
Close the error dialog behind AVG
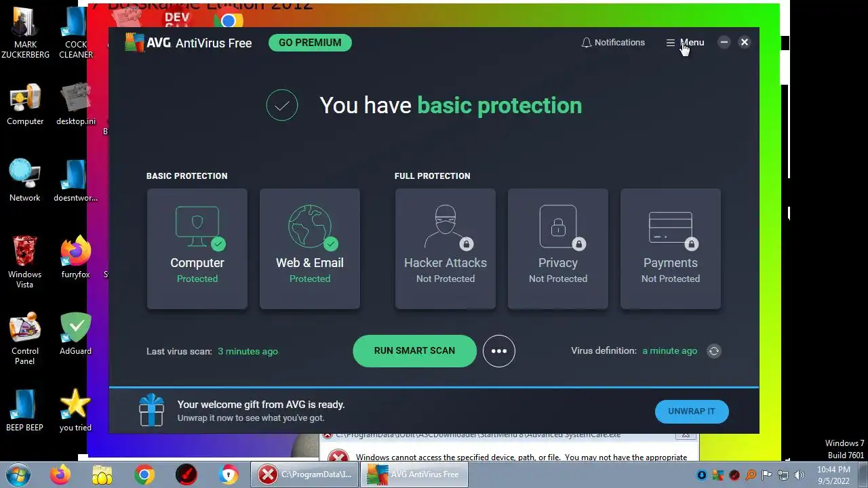tap(686, 435)
